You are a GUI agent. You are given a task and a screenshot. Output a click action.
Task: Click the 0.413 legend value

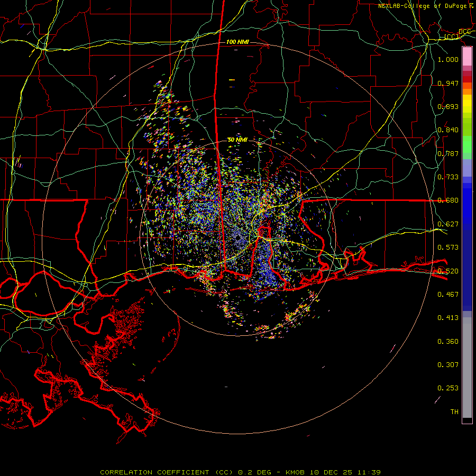448,318
